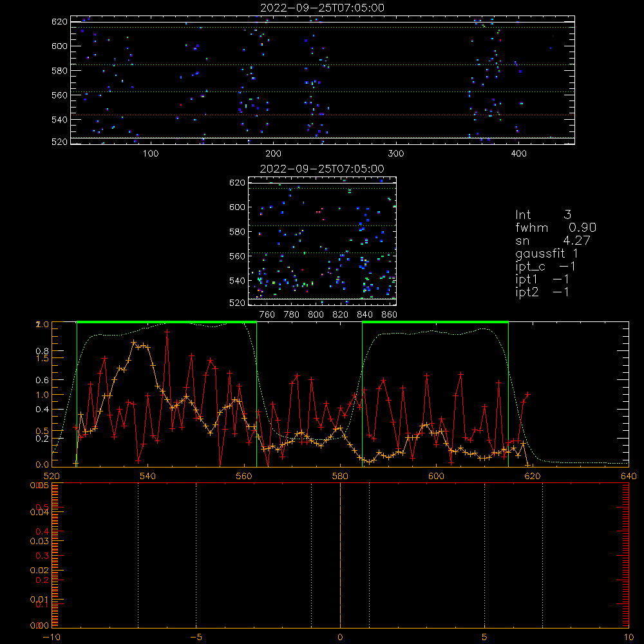This screenshot has height=644, width=644.
Task: Click y-axis label 0.03 on the bottom plot
Action: click(39, 542)
